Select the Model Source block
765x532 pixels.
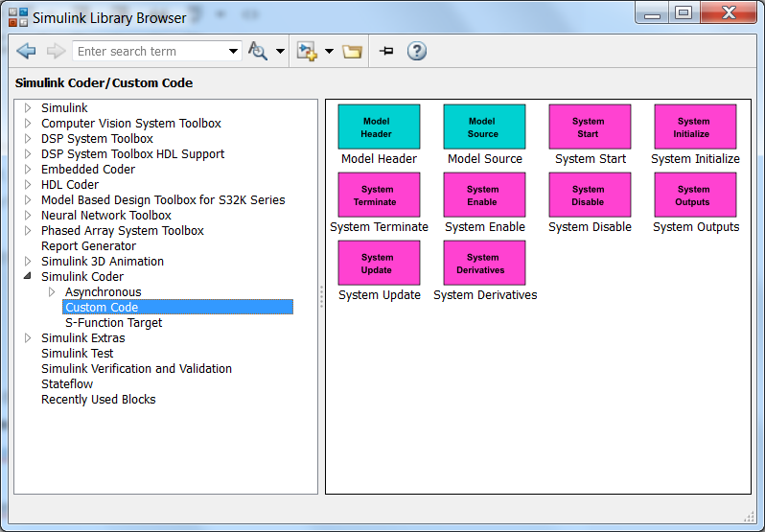click(484, 127)
